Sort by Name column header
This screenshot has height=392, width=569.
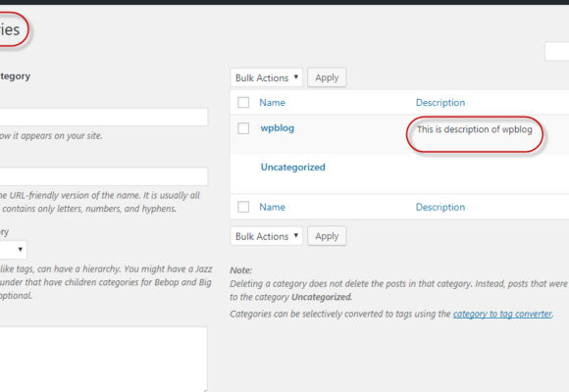(272, 103)
